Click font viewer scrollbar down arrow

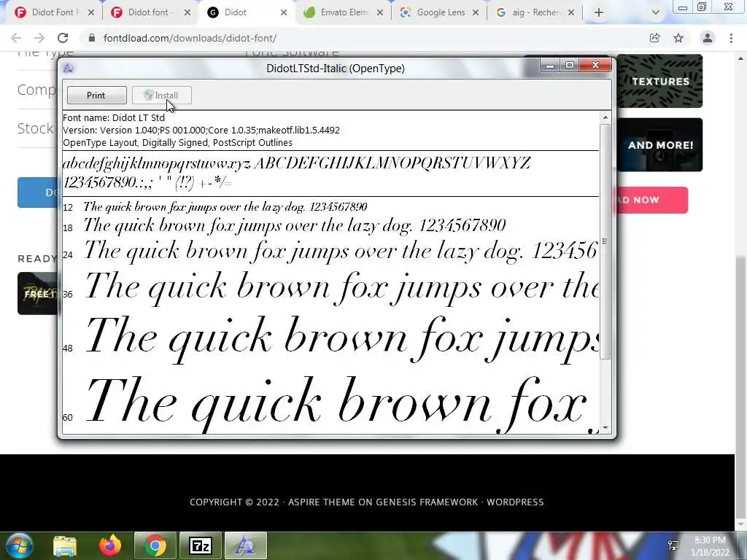tap(605, 428)
